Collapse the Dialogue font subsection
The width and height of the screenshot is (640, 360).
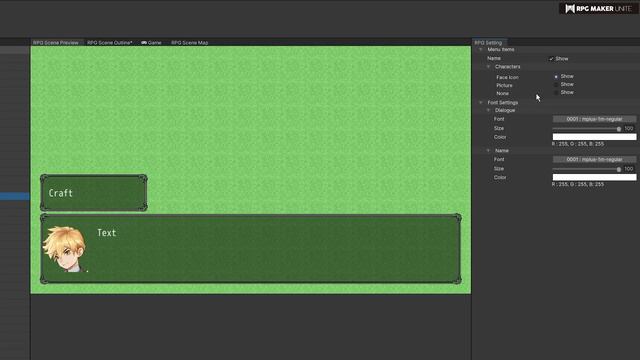tap(488, 110)
